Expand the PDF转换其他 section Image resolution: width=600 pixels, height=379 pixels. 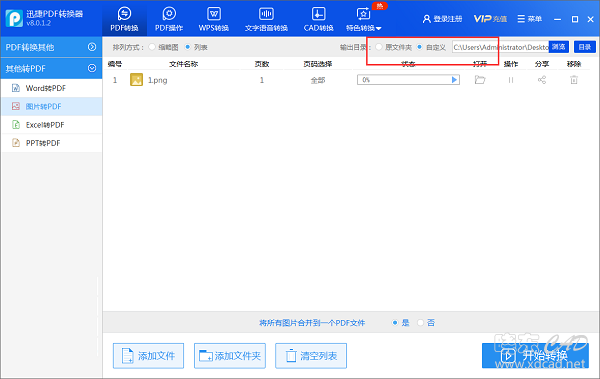click(51, 47)
